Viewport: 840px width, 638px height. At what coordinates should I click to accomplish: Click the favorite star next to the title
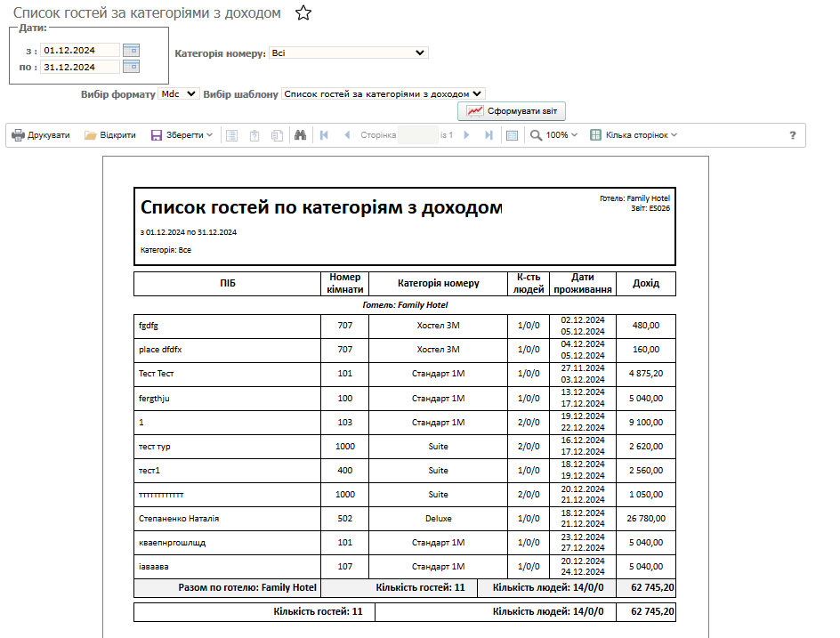(x=303, y=13)
